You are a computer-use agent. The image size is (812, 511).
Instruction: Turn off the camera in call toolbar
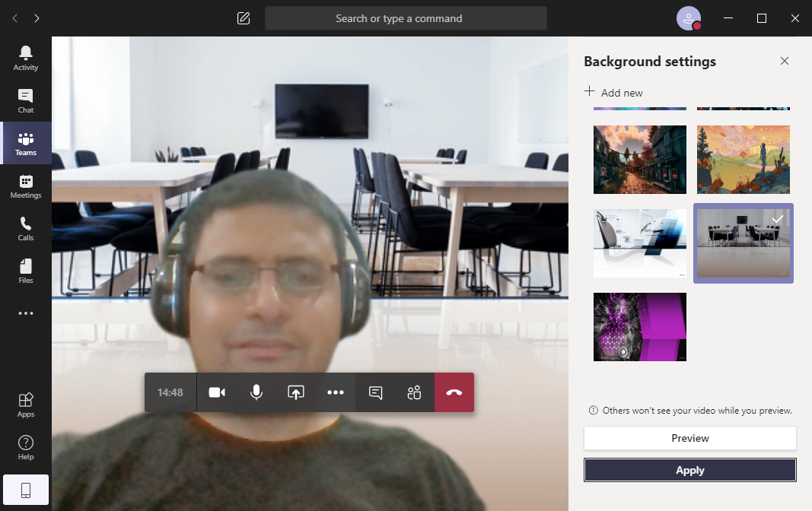pyautogui.click(x=216, y=392)
